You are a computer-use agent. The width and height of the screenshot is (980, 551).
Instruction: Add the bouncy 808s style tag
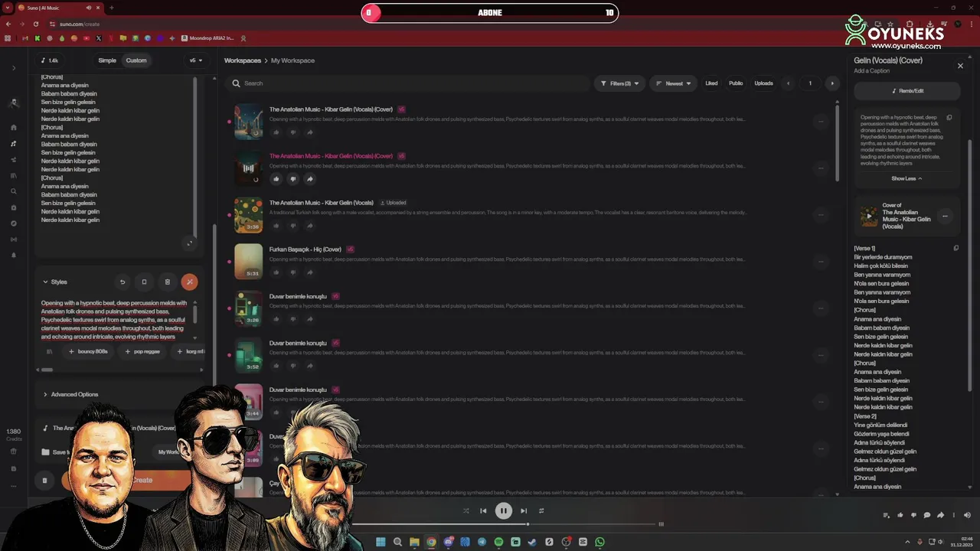click(88, 351)
